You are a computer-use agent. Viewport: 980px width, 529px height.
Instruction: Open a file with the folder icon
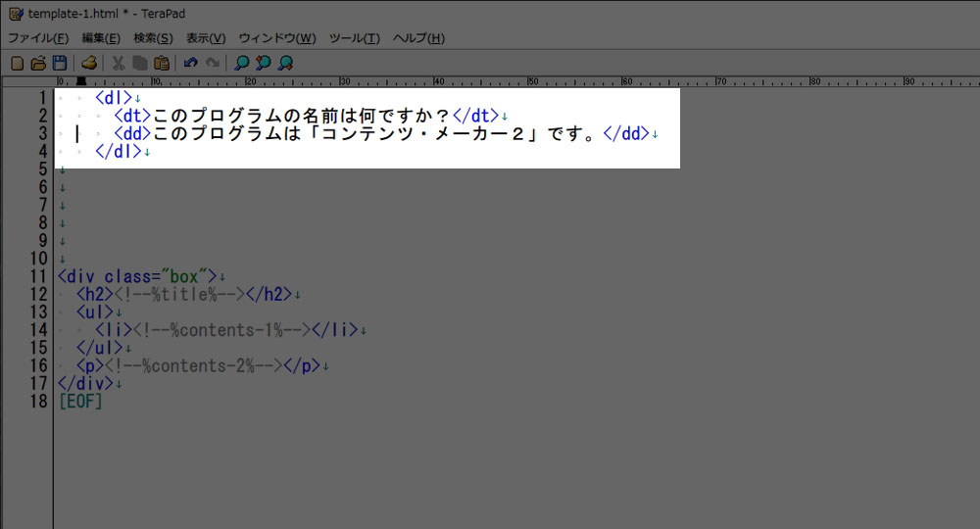coord(38,63)
